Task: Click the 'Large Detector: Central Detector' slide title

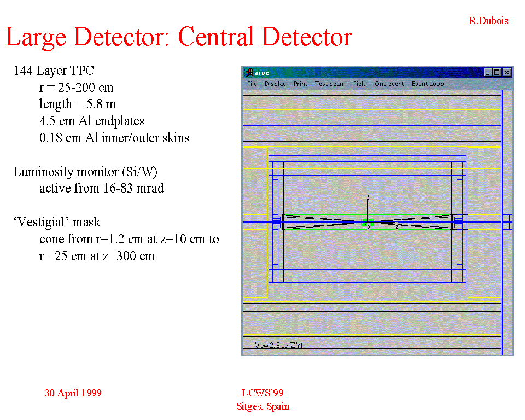Action: [178, 37]
